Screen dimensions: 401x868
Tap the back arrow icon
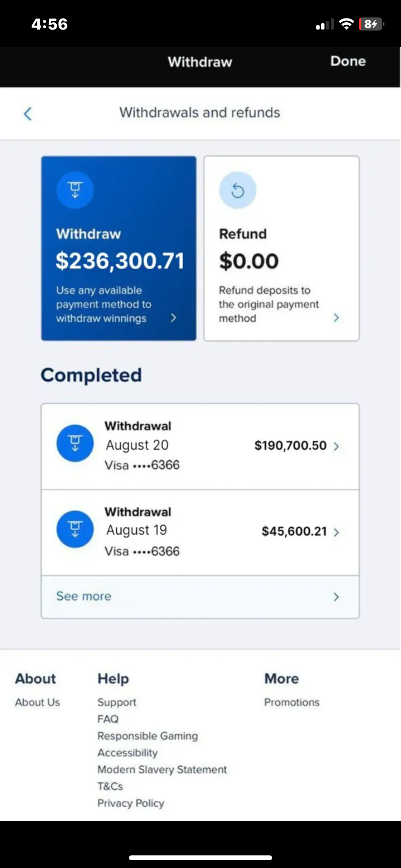(x=28, y=114)
